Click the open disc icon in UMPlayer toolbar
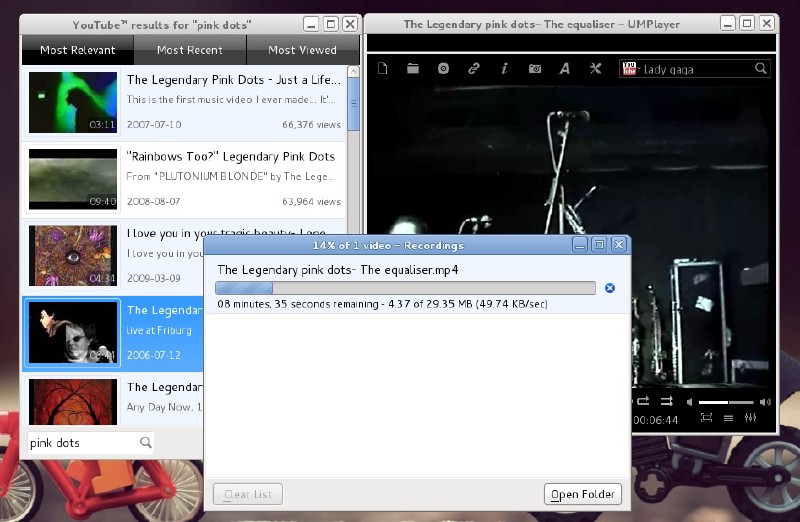 click(443, 68)
